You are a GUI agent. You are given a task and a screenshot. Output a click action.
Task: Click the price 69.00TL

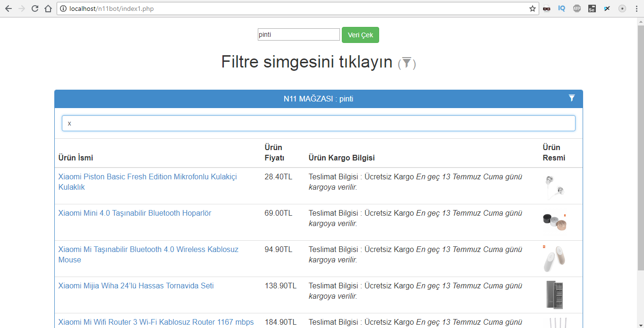pos(278,213)
